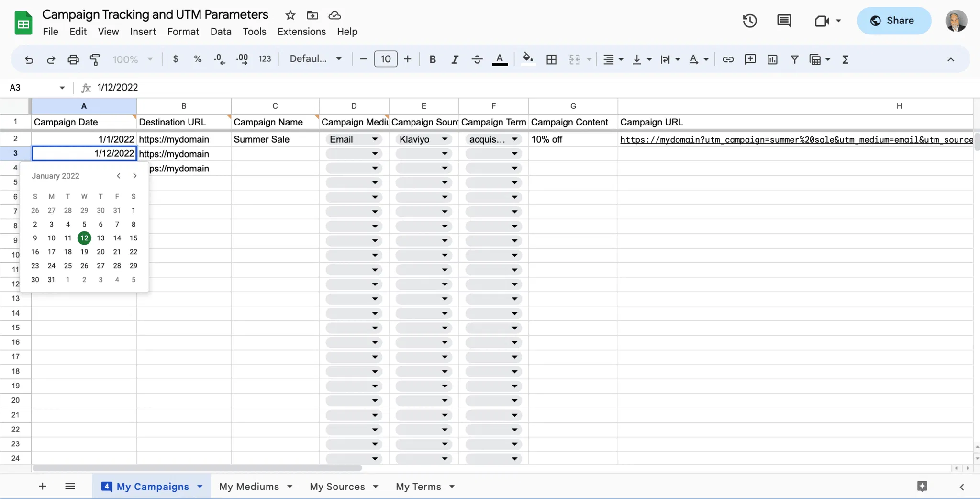Toggle italic formatting
The width and height of the screenshot is (980, 499).
click(454, 59)
